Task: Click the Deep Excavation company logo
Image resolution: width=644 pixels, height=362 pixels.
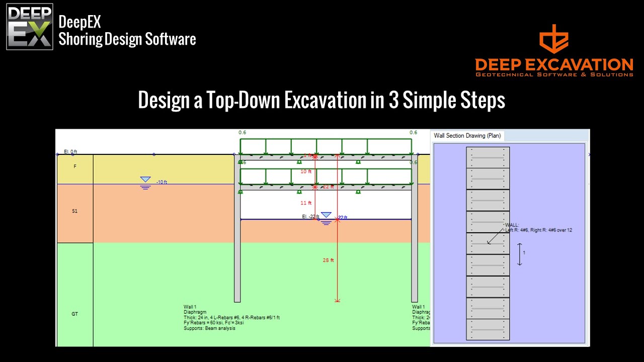Action: click(554, 51)
